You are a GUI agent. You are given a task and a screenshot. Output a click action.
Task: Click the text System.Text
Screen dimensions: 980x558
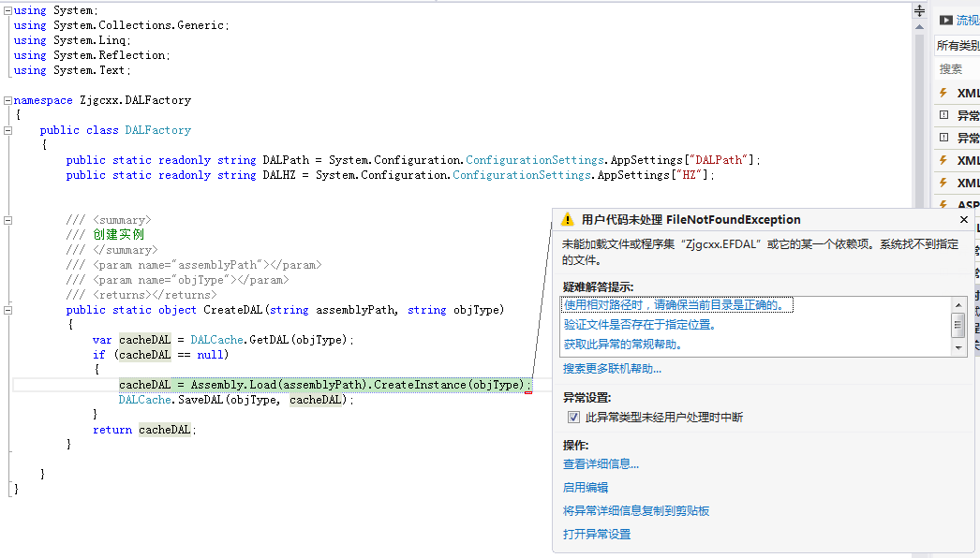[x=90, y=70]
